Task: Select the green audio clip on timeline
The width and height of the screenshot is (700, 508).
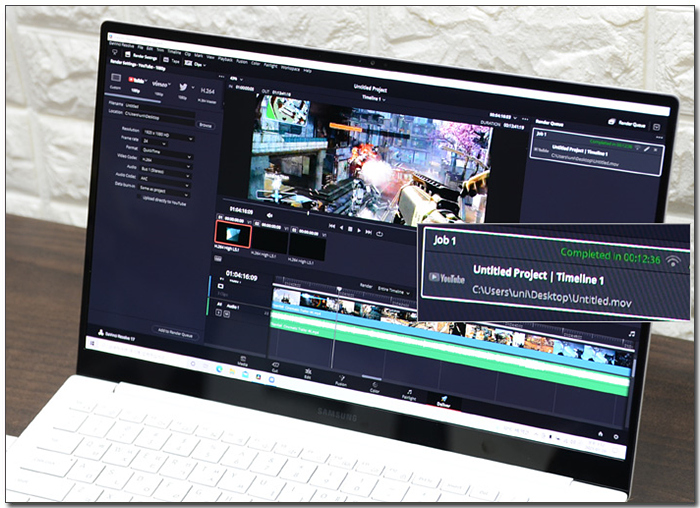Action: [x=449, y=353]
